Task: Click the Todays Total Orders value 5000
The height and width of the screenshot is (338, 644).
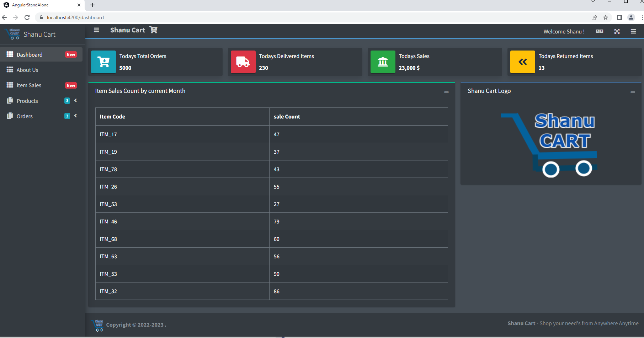Action: point(125,68)
